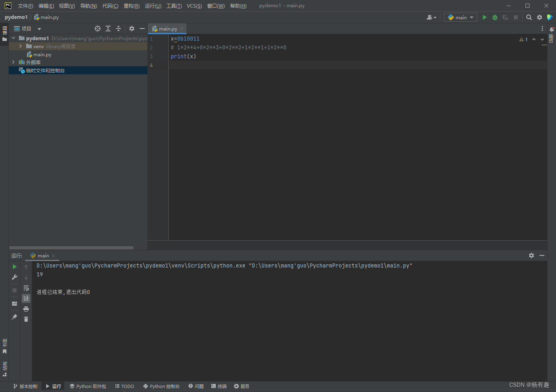This screenshot has width=556, height=392.
Task: Open 代码(C) menu
Action: tap(110, 6)
